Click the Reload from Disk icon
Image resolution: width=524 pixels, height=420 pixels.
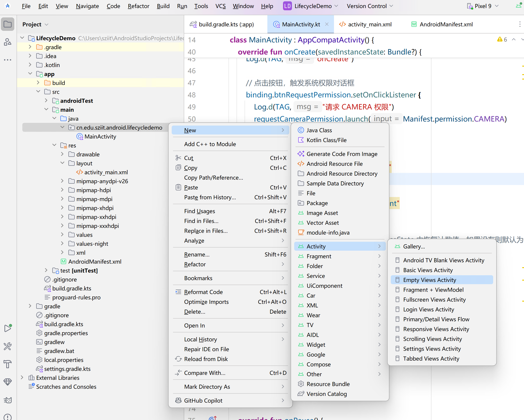(178, 359)
